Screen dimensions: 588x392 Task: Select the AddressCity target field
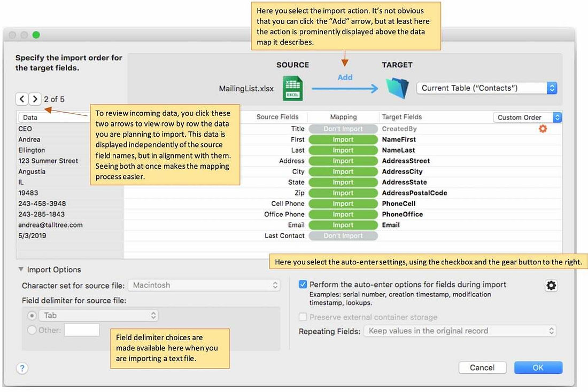coord(402,171)
